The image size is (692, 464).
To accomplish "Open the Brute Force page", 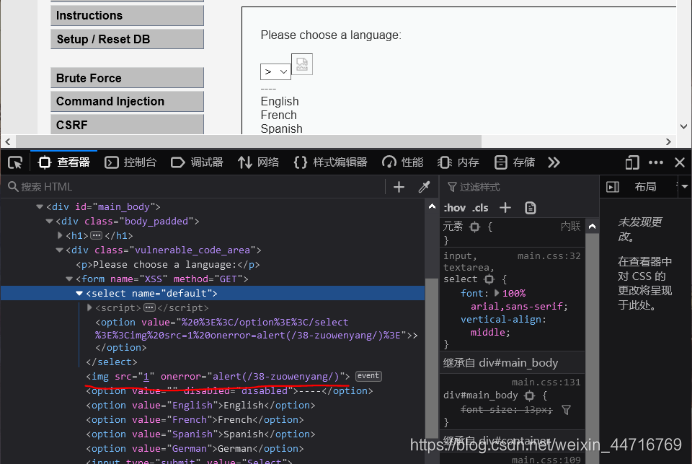I will [127, 78].
